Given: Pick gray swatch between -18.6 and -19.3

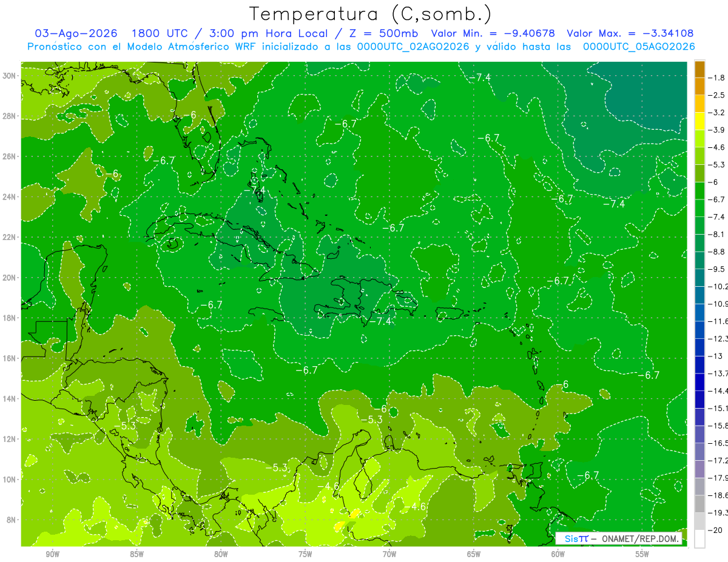Looking at the screenshot, I should tap(699, 504).
